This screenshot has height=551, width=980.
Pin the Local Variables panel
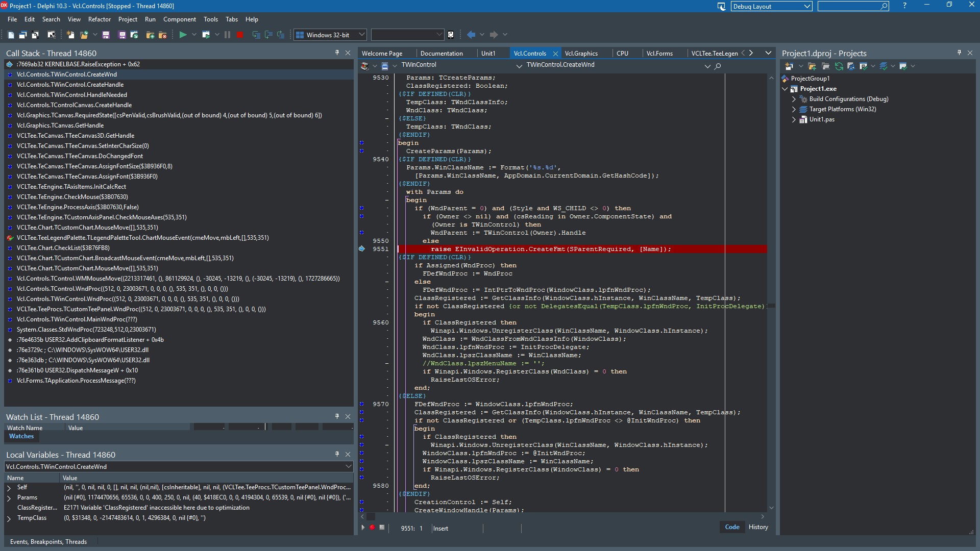pyautogui.click(x=337, y=454)
